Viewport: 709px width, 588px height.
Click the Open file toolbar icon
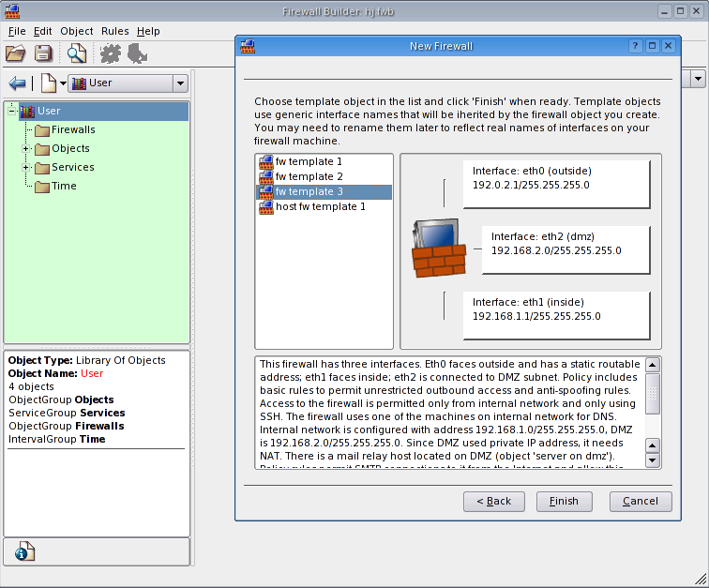16,53
